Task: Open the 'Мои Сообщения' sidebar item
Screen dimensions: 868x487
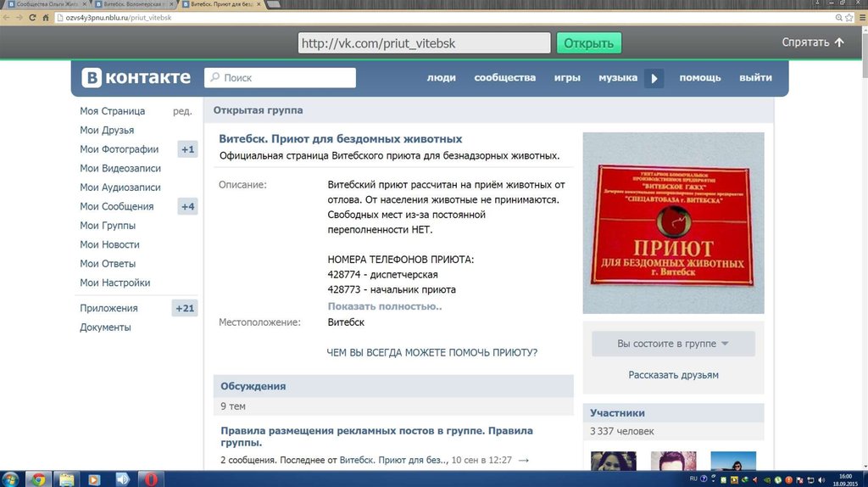Action: coord(117,206)
